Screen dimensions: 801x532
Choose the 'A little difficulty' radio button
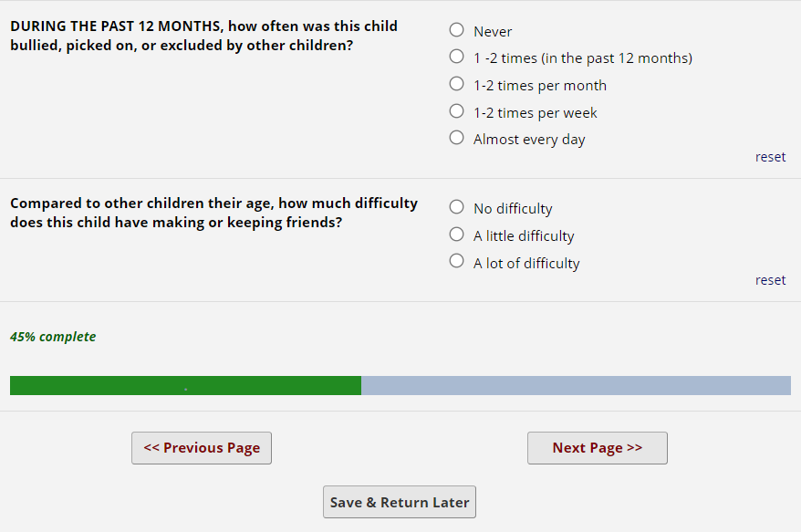tap(457, 235)
